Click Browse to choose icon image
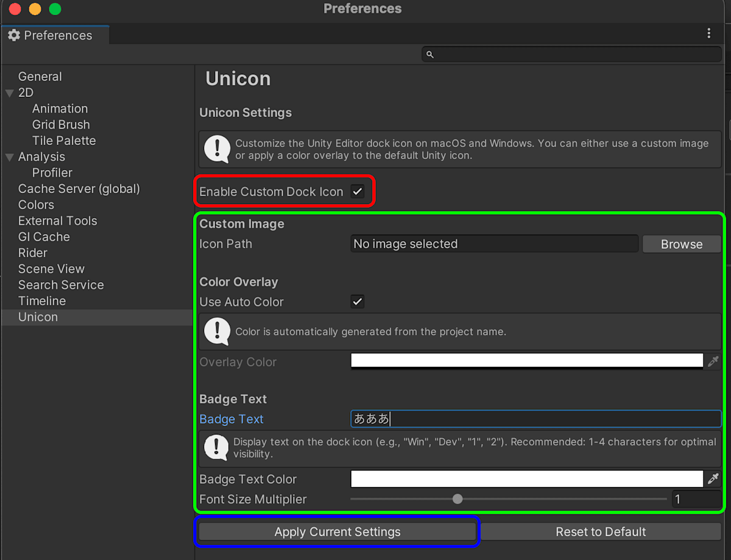Viewport: 731px width, 560px height. click(x=682, y=244)
